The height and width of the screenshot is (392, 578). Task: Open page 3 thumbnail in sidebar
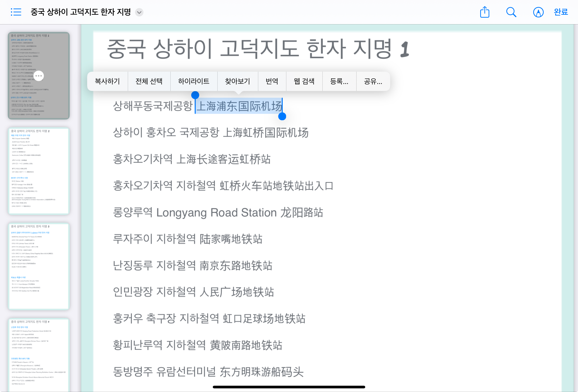click(x=38, y=266)
